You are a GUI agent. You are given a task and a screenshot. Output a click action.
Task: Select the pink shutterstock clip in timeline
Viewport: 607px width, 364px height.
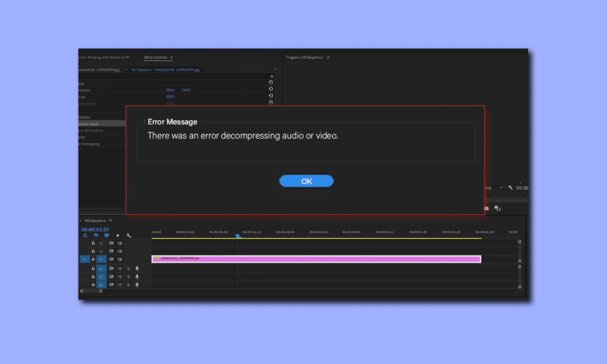coord(316,259)
